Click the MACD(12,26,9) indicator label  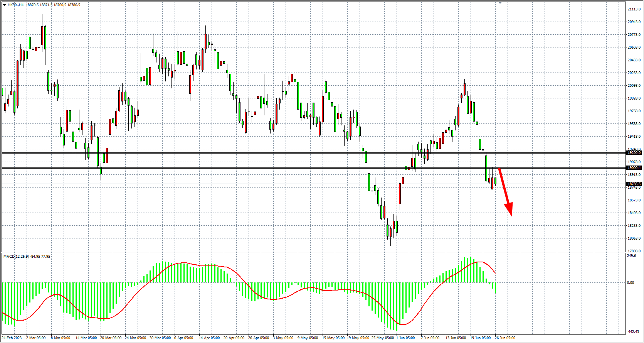16,256
